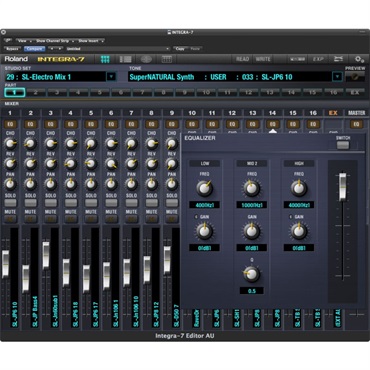Click the Paste button
This screenshot has width=370, height=370.
click(x=195, y=49)
